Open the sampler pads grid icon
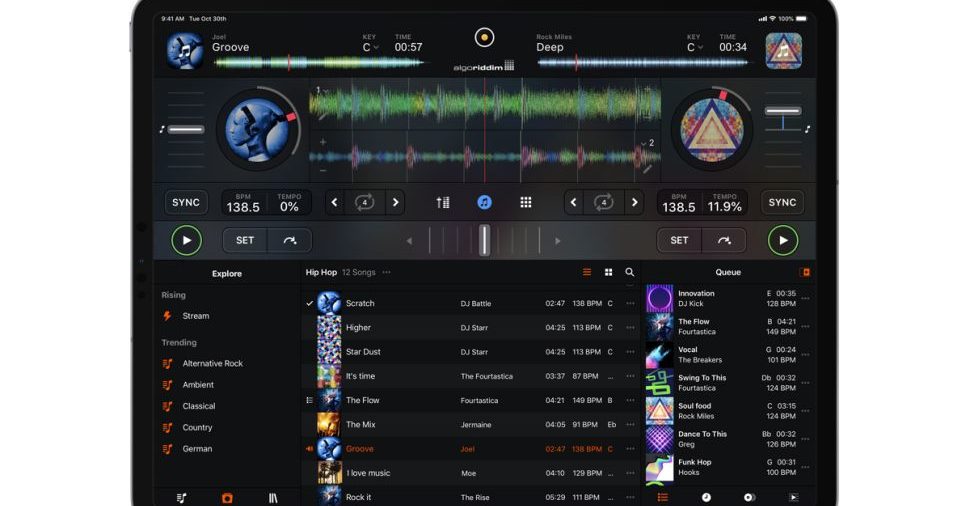970x506 pixels. pyautogui.click(x=526, y=202)
